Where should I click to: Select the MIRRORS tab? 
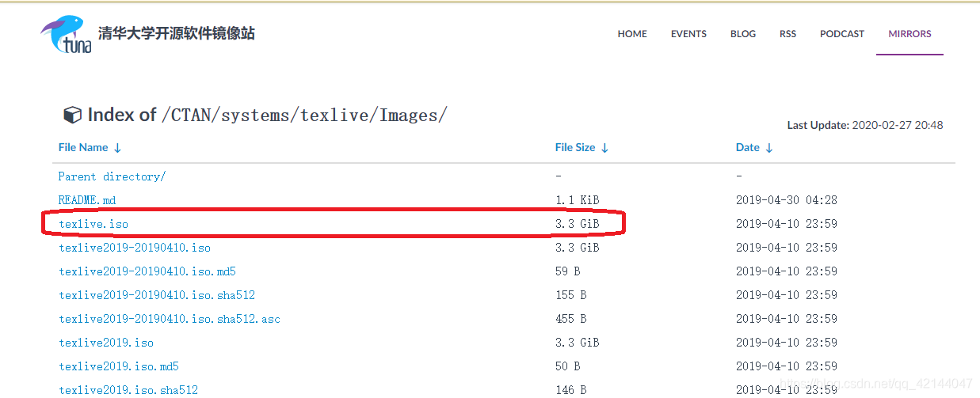coord(909,34)
